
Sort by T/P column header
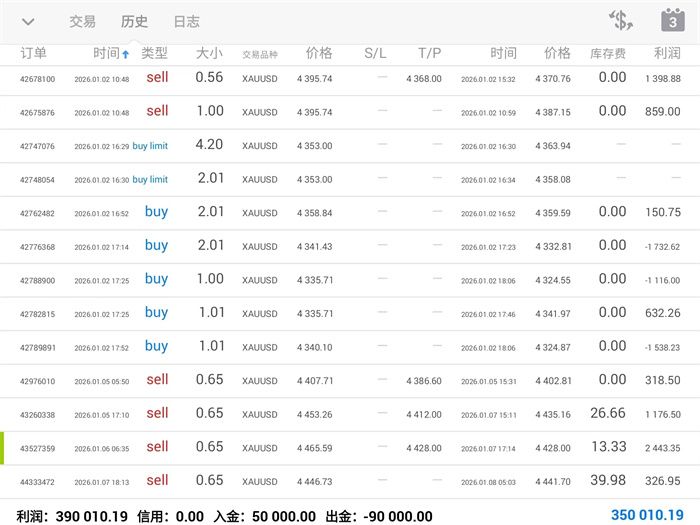pos(429,54)
